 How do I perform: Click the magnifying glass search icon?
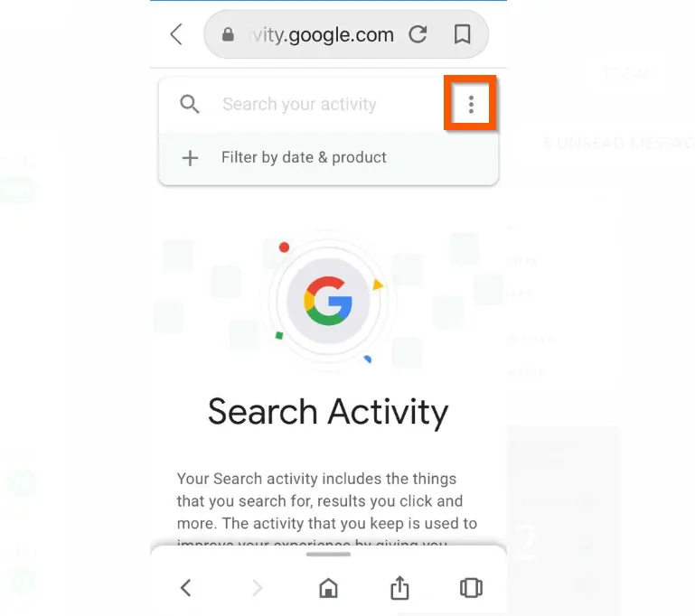pyautogui.click(x=189, y=105)
